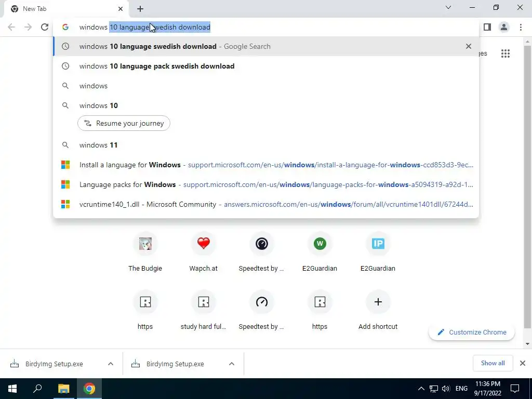Viewport: 532px width, 399px height.
Task: Click the browser Back arrow
Action: point(11,27)
